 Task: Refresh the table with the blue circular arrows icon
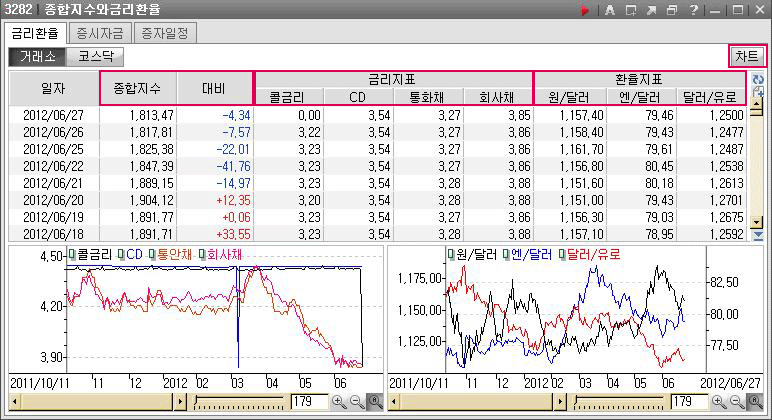click(758, 79)
